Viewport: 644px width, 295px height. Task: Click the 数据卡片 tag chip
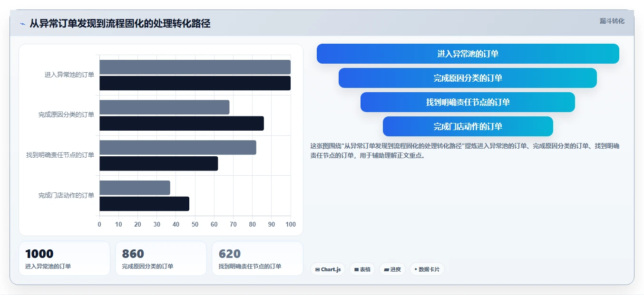427,269
